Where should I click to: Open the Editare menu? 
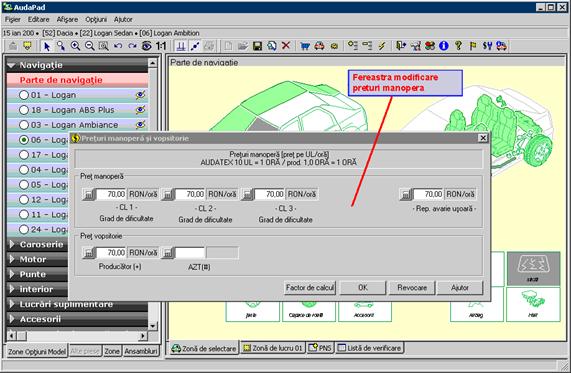point(38,19)
